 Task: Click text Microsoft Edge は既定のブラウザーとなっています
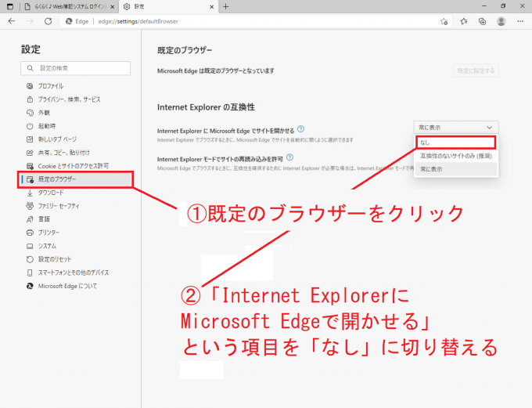(215, 71)
